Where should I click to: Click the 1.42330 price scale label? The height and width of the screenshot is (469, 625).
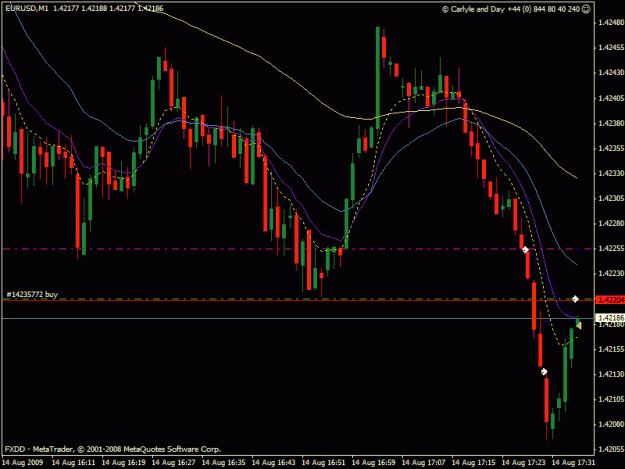[611, 173]
